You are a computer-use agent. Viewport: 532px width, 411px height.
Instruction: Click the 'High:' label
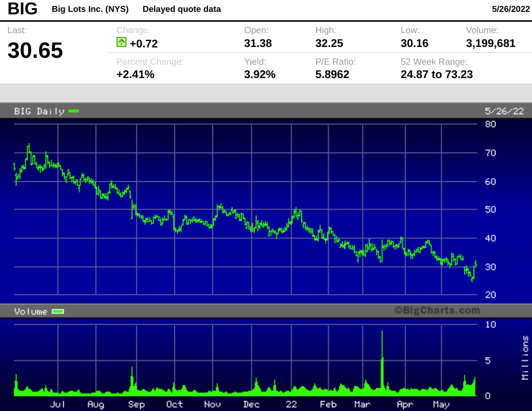click(x=326, y=30)
